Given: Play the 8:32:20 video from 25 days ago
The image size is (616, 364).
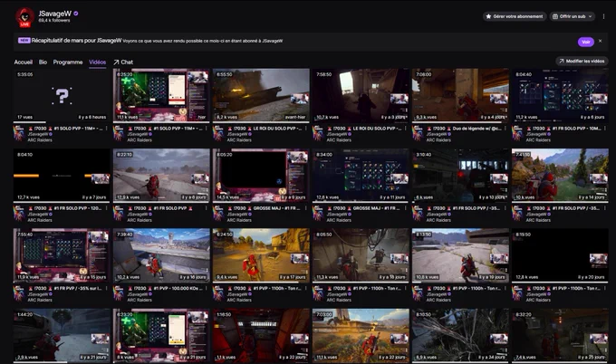Looking at the screenshot, I should [x=560, y=335].
